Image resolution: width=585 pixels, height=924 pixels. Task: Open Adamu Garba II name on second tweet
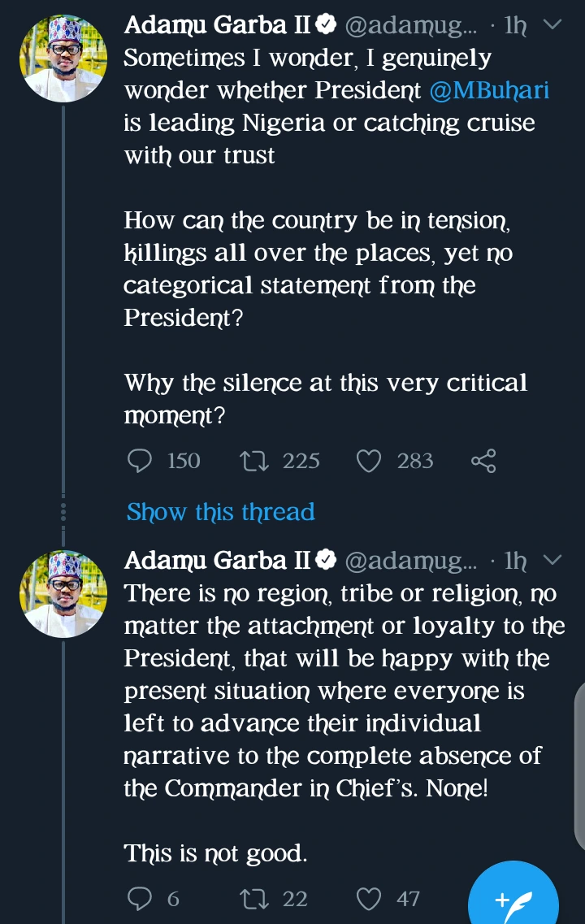(x=217, y=560)
